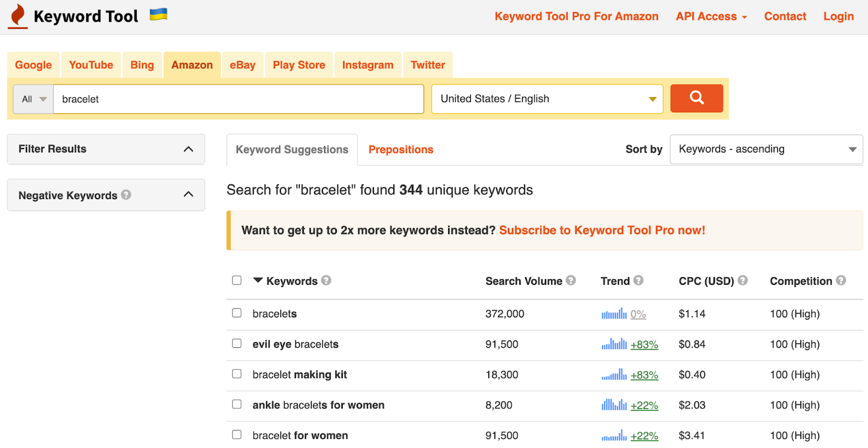The height and width of the screenshot is (448, 868).
Task: Click the Keyword Tool brand name text
Action: tap(86, 16)
